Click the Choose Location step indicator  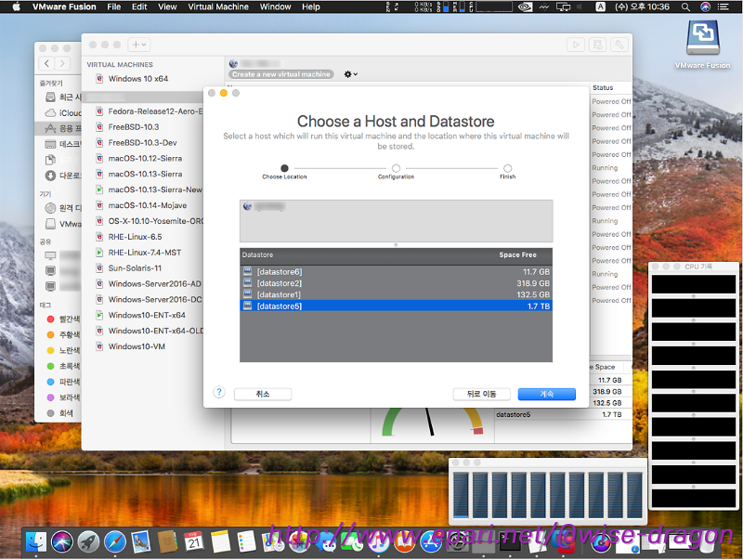coord(284,168)
